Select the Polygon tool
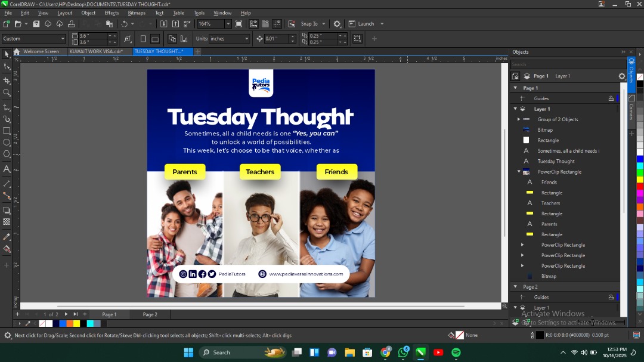 (x=7, y=154)
